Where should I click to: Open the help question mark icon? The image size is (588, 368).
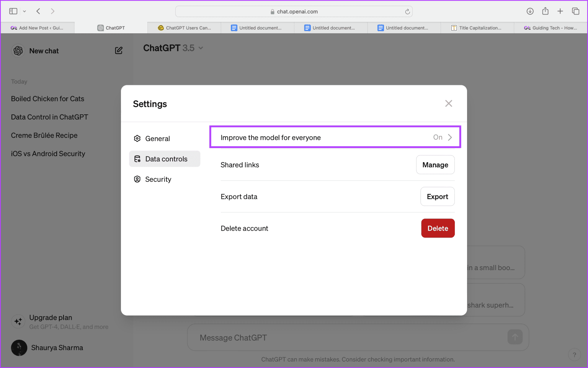574,355
